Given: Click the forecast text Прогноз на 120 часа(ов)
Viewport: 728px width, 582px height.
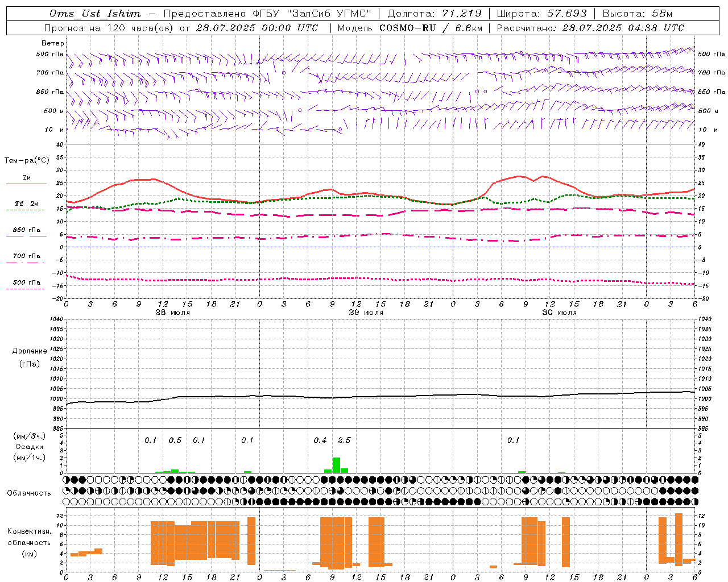Looking at the screenshot, I should tap(109, 28).
